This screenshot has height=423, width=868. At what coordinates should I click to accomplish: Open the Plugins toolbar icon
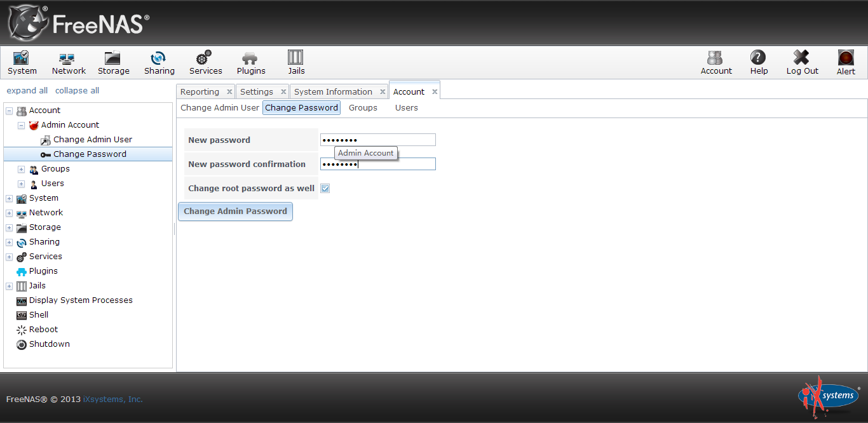(251, 63)
